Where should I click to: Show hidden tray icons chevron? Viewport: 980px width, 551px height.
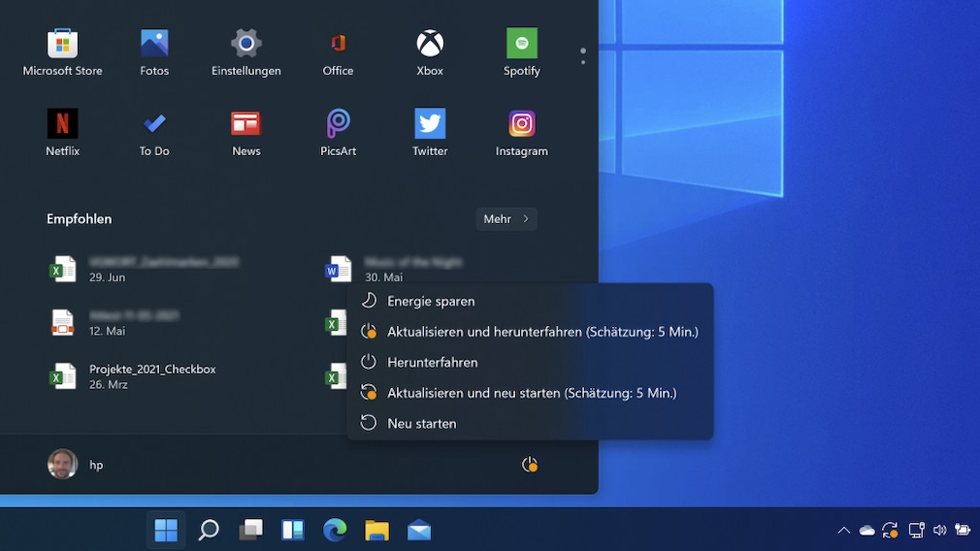[843, 531]
